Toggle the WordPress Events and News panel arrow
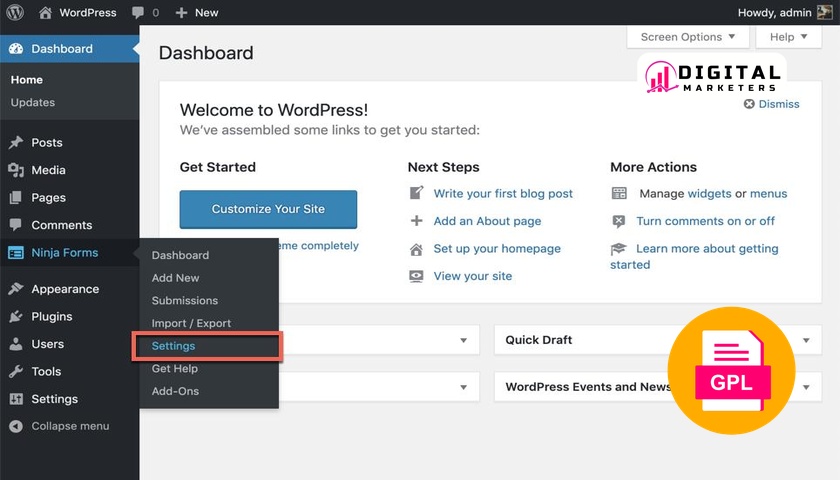 pos(806,387)
